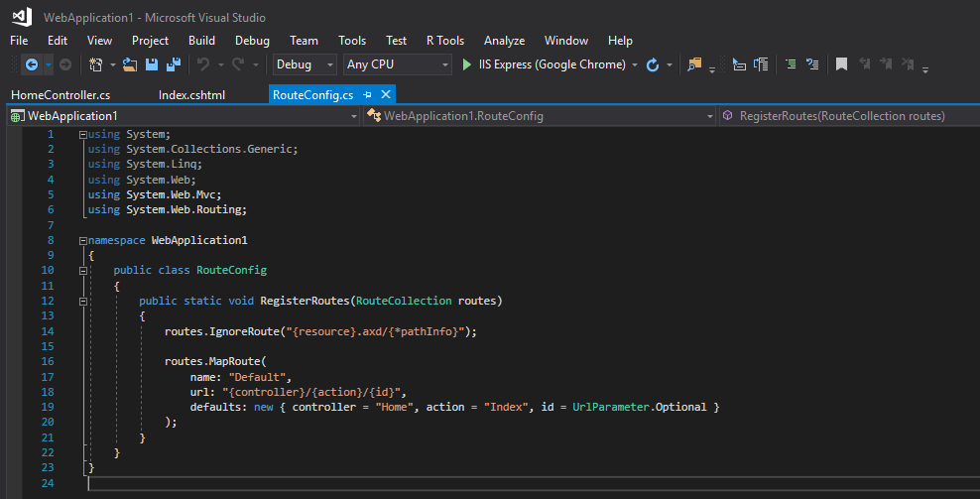Screen dimensions: 980x499
Task: Open the Project menu
Action: click(150, 41)
